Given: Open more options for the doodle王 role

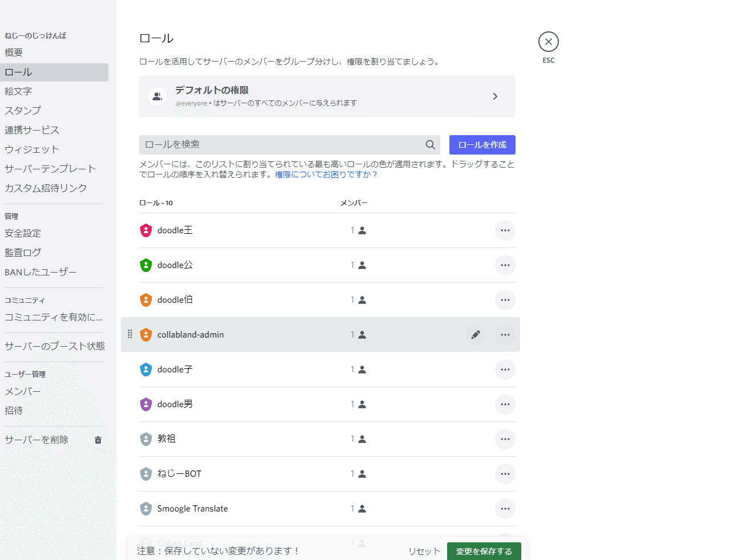Looking at the screenshot, I should point(505,230).
